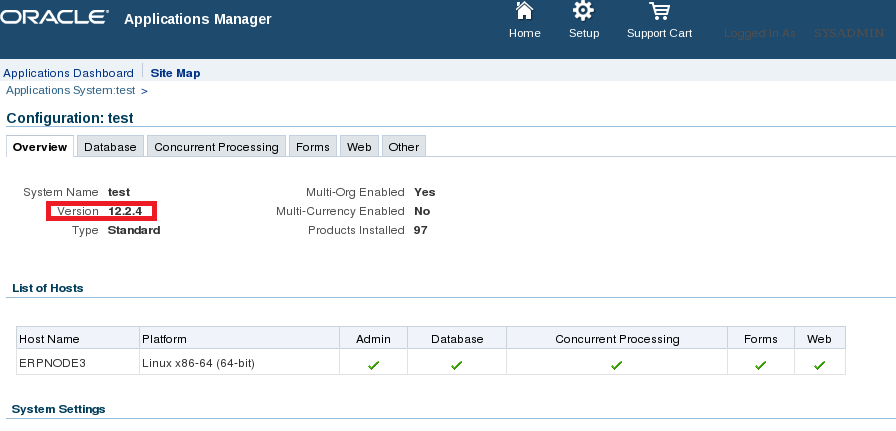Screen dimensions: 896x431
Task: Click Forms checkmark for ERPNODE3
Action: 761,365
